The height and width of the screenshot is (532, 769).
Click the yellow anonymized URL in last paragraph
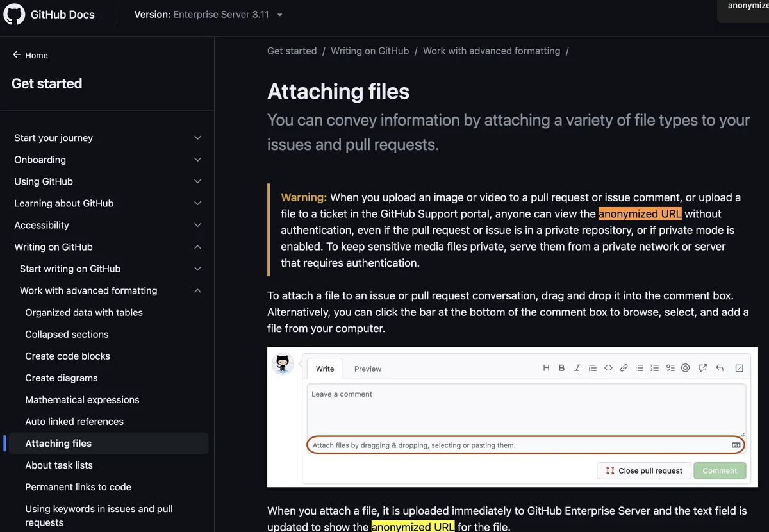coord(413,526)
